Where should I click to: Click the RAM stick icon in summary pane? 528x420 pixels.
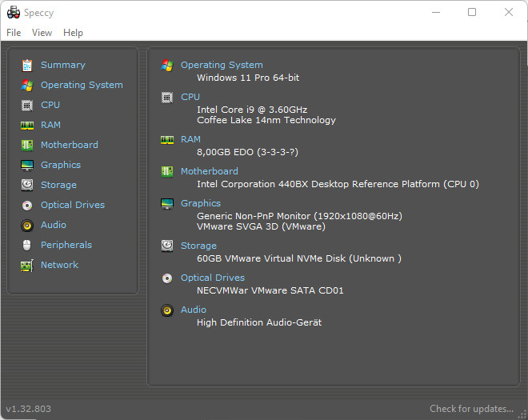coord(167,139)
